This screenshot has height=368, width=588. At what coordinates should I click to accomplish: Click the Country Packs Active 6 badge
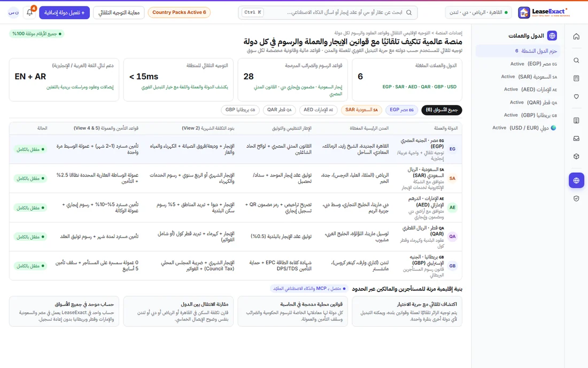[x=179, y=12]
